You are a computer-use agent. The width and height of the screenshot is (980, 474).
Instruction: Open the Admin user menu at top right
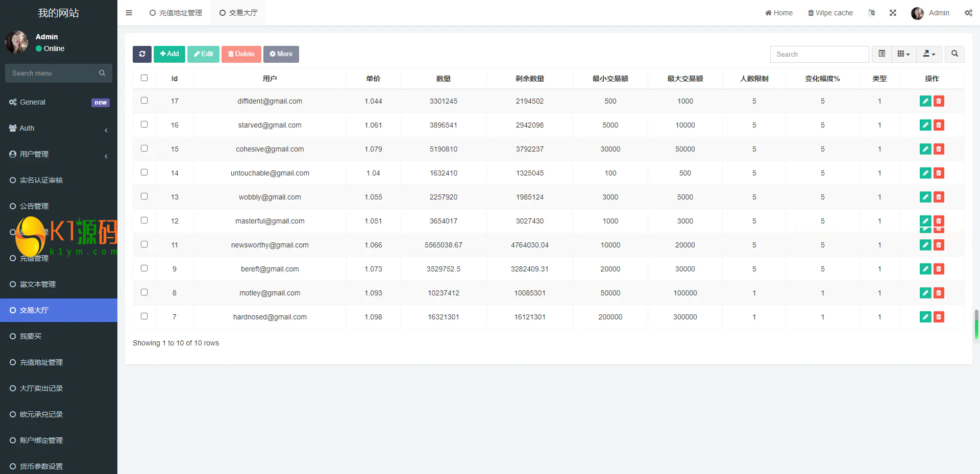coord(930,13)
